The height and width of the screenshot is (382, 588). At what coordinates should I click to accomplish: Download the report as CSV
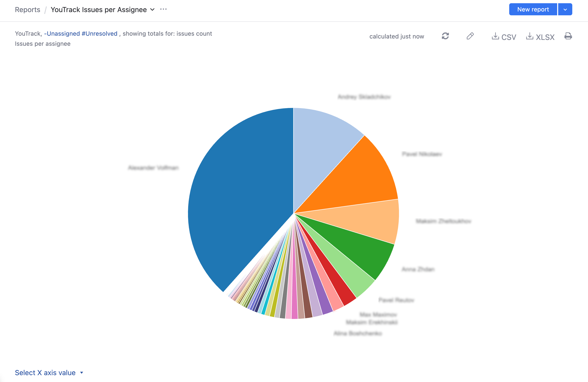(504, 37)
